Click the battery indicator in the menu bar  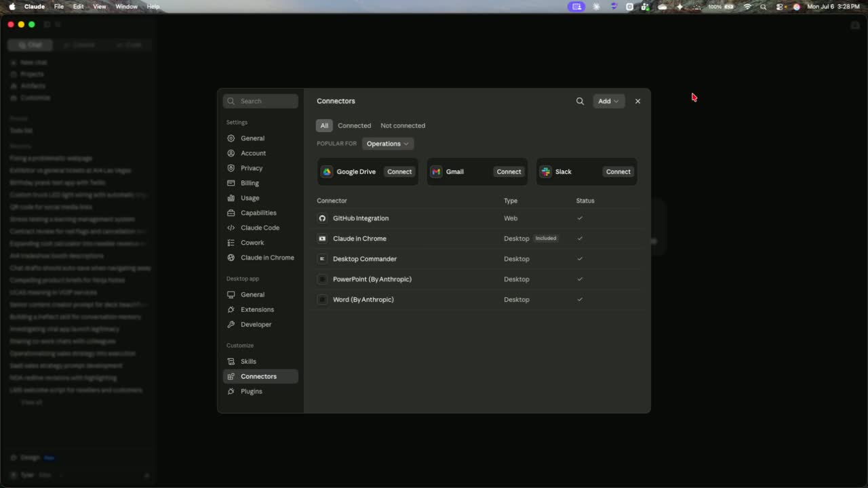(722, 6)
